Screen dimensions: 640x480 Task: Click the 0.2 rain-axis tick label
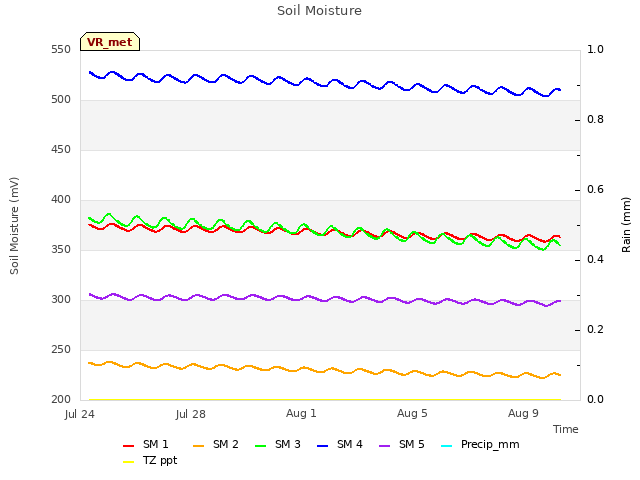[x=595, y=330]
